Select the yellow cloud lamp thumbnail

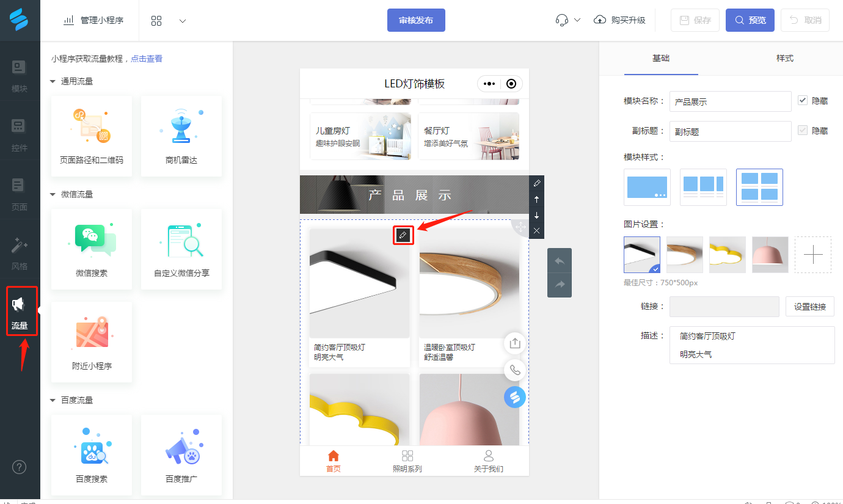click(727, 255)
